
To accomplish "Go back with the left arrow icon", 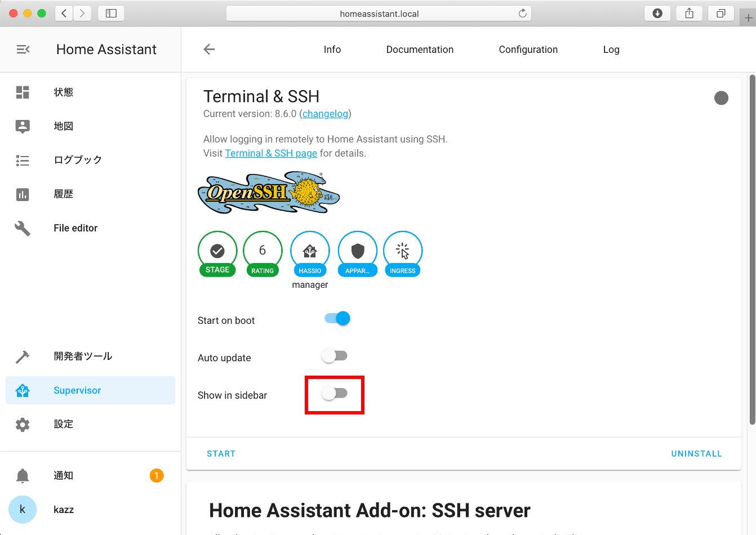I will point(209,50).
